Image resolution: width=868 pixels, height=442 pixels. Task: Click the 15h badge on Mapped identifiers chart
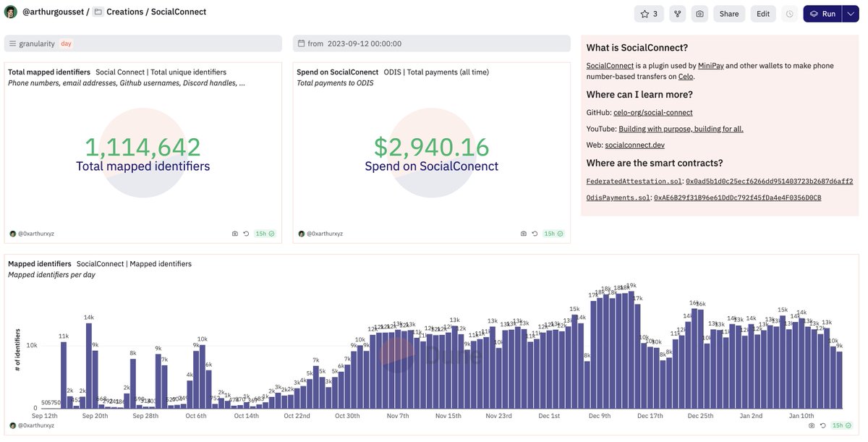tap(843, 425)
